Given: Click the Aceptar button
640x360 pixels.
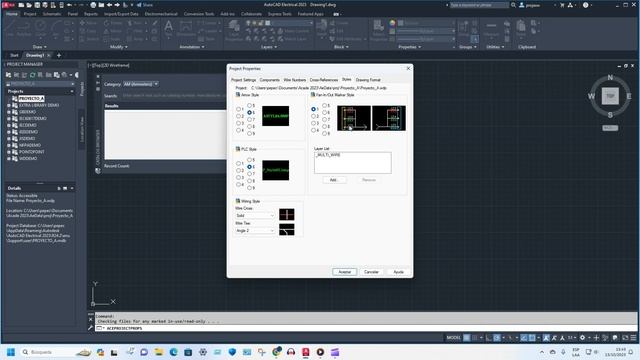Looking at the screenshot, I should [344, 272].
